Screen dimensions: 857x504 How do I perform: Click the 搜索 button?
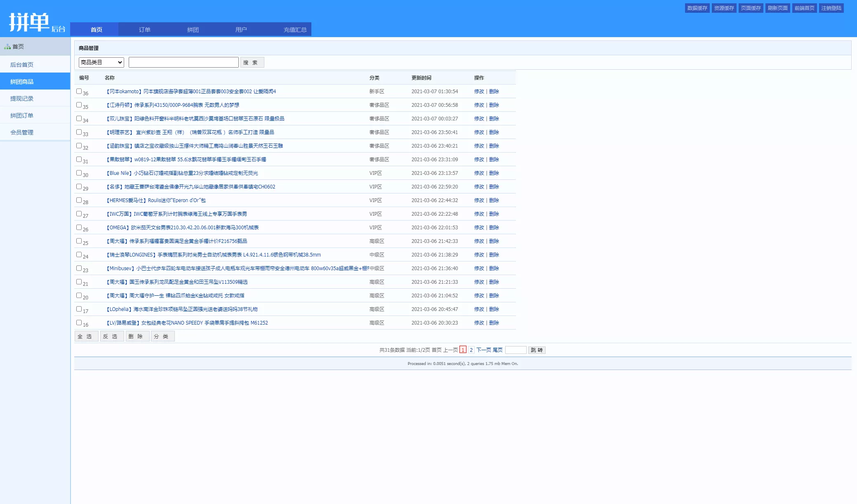(252, 62)
